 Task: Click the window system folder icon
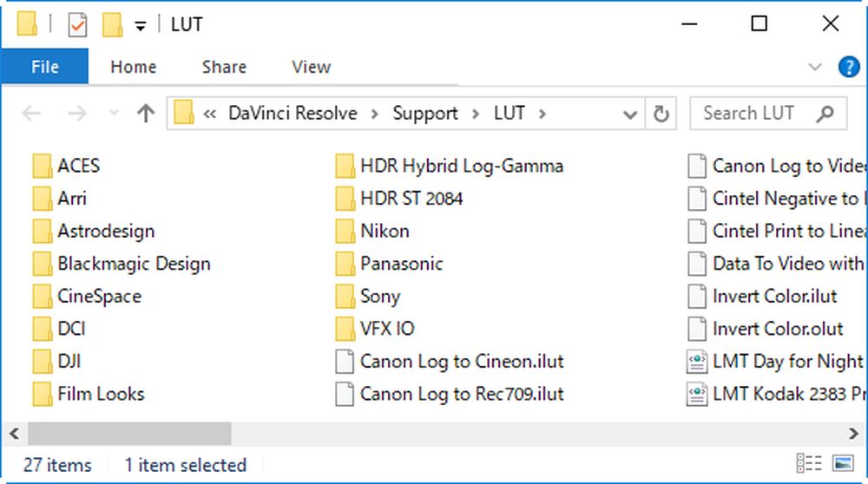point(27,23)
